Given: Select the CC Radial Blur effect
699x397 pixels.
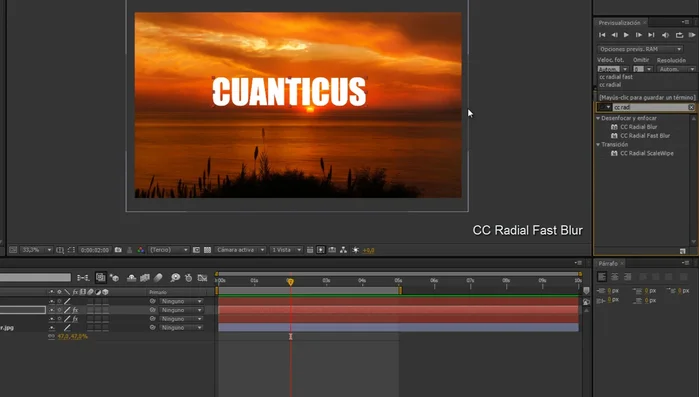Looking at the screenshot, I should pos(638,127).
